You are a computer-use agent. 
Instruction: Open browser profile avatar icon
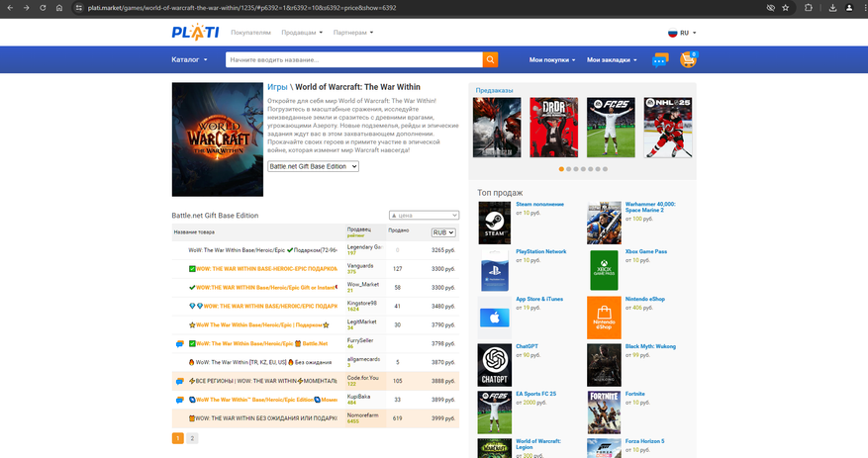click(849, 8)
